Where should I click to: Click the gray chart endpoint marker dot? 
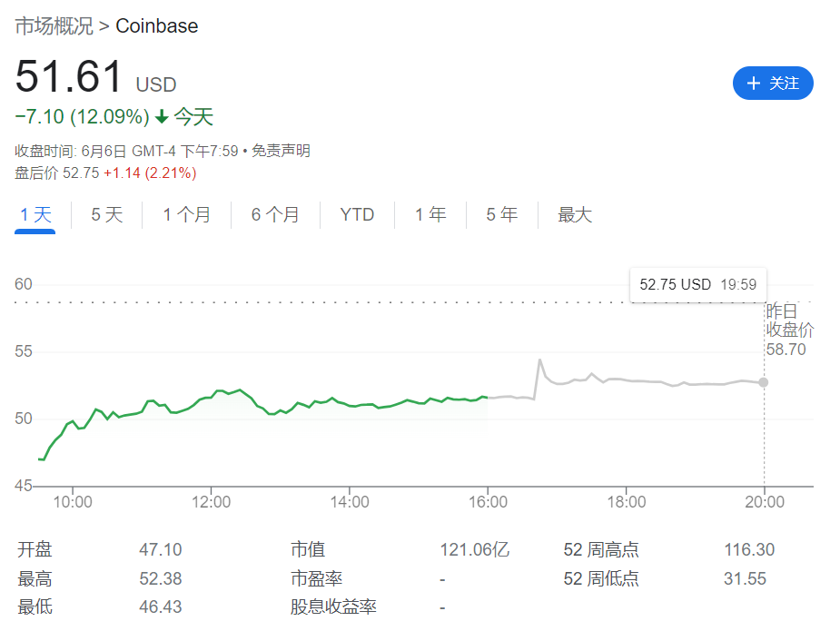pyautogui.click(x=764, y=382)
